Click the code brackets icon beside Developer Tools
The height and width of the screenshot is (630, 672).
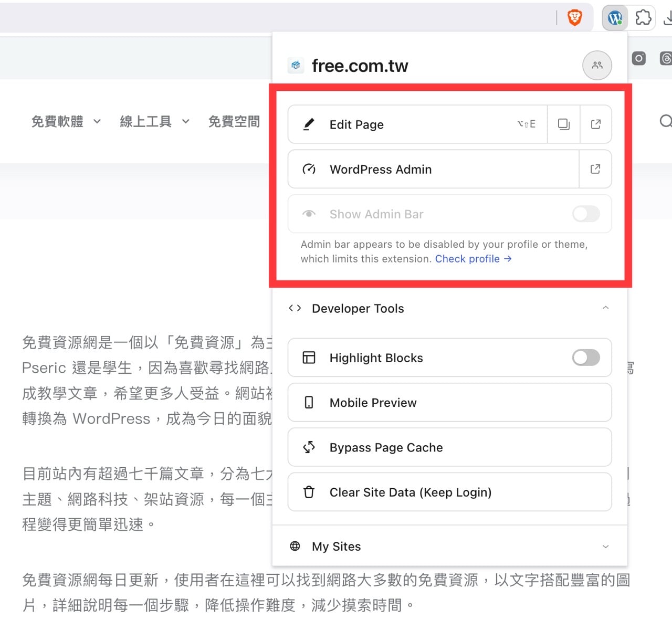coord(295,308)
